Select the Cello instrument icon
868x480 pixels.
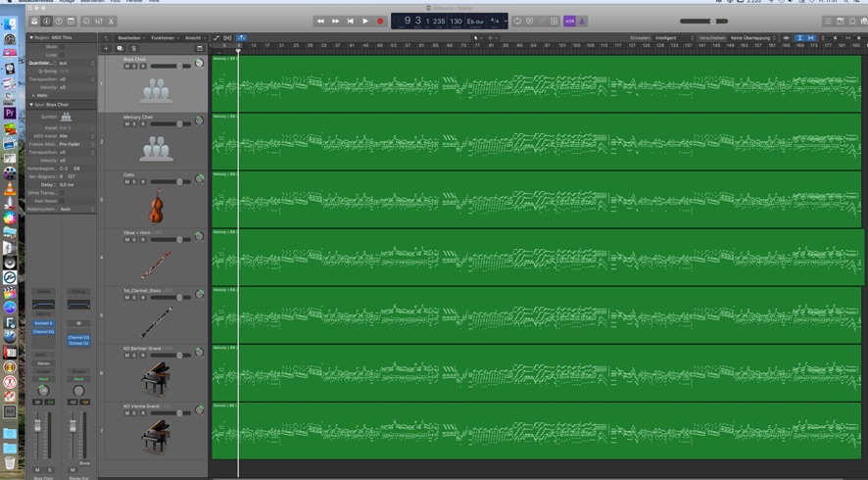156,206
